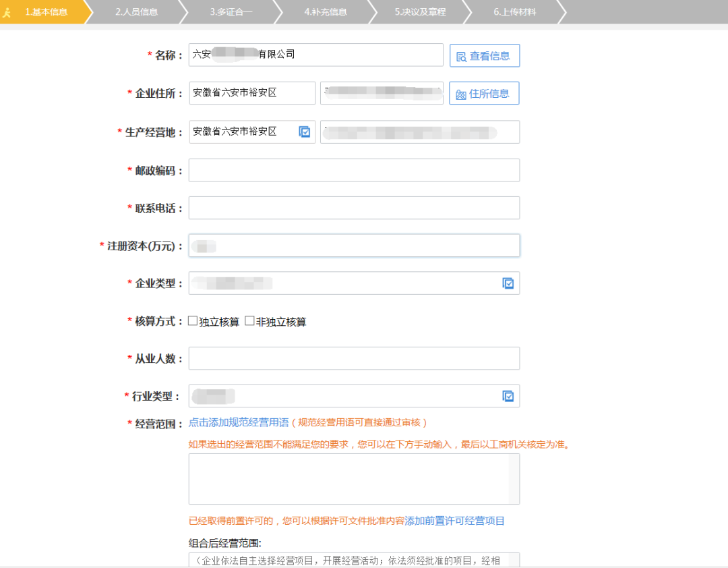Check the 非独立核算 checkbox
Image resolution: width=728 pixels, height=568 pixels.
(x=249, y=322)
